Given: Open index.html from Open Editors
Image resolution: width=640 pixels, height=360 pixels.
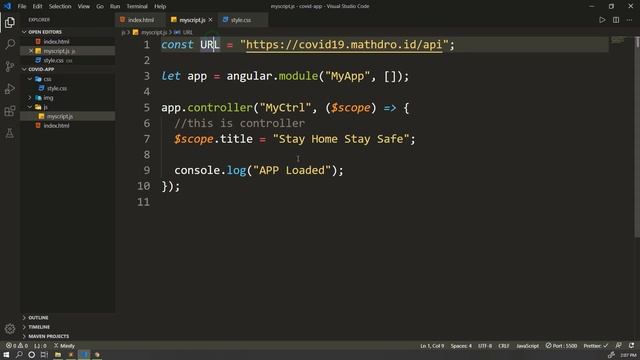Looking at the screenshot, I should [x=56, y=41].
